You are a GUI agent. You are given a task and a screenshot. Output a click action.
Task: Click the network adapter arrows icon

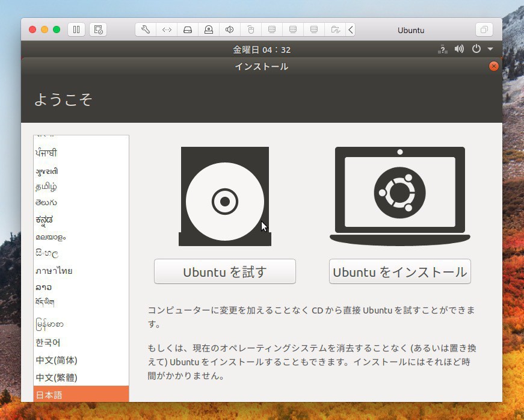tap(167, 29)
